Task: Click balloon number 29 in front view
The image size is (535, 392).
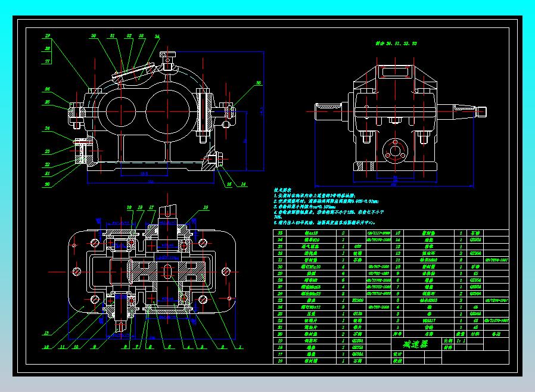Action: click(x=48, y=36)
